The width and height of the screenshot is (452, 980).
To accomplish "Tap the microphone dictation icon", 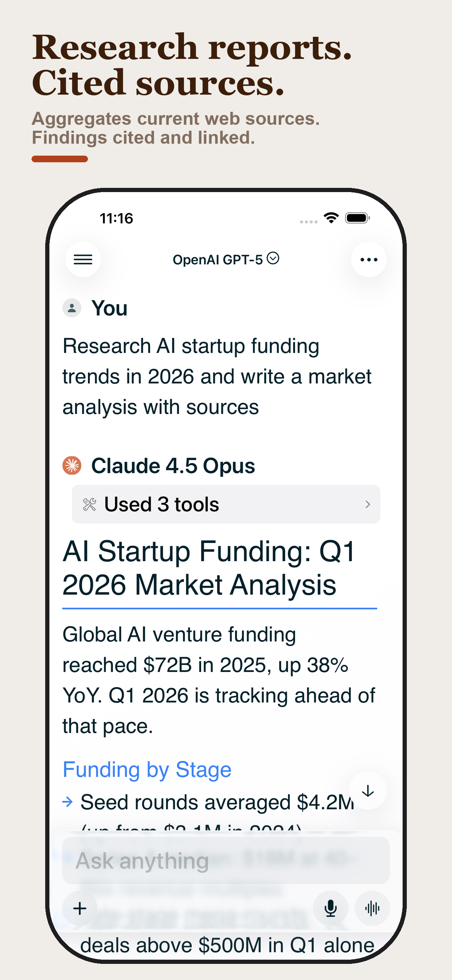I will (330, 908).
